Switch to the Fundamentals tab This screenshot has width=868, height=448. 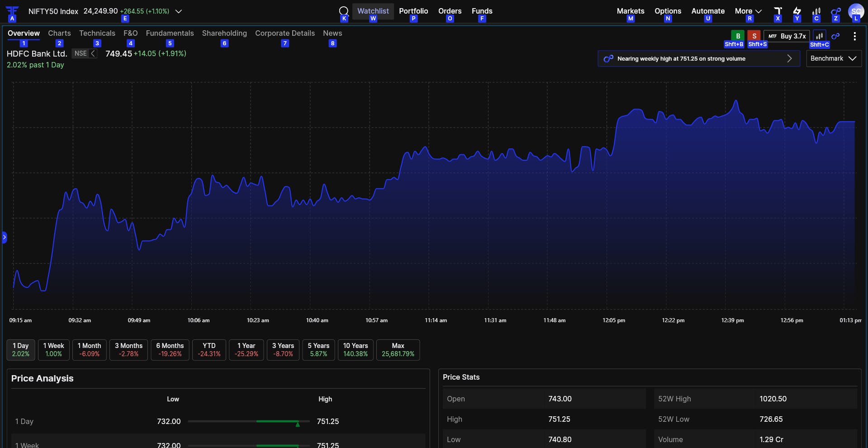coord(170,33)
